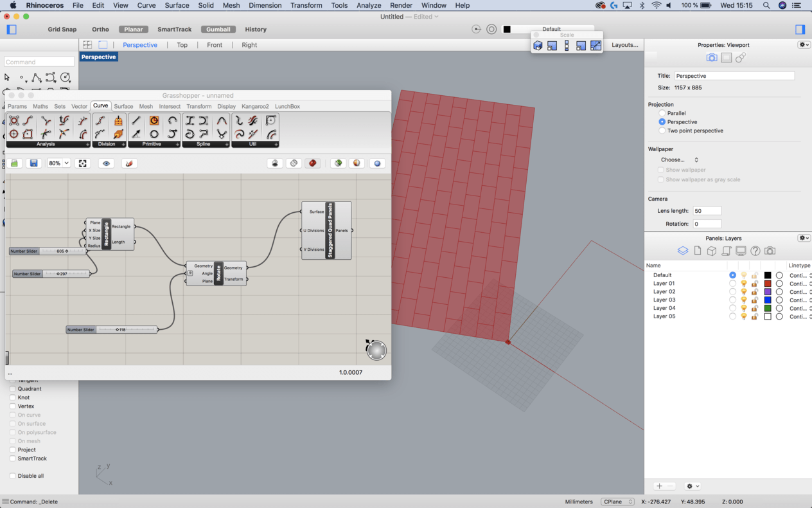Open the display monitor panel icon

pos(741,251)
